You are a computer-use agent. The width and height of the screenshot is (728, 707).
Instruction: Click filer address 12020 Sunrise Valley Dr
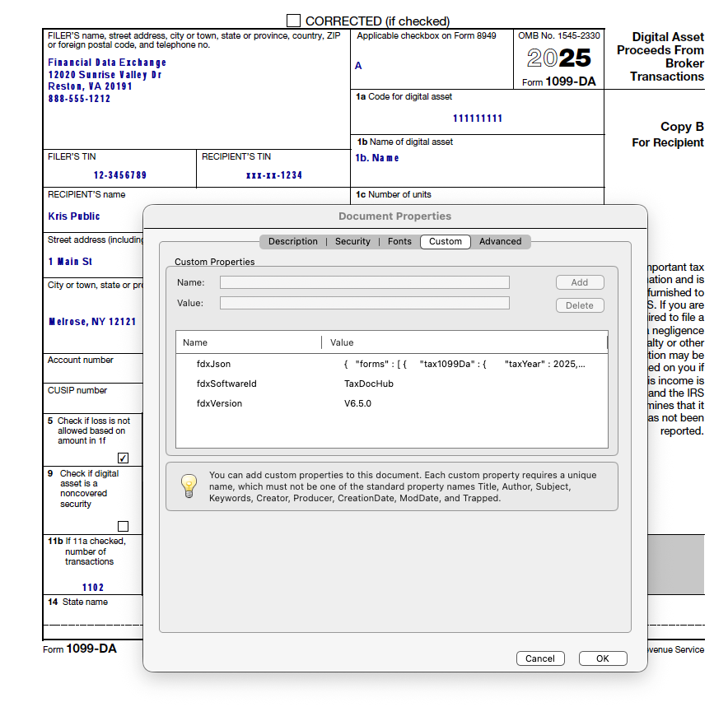(105, 75)
